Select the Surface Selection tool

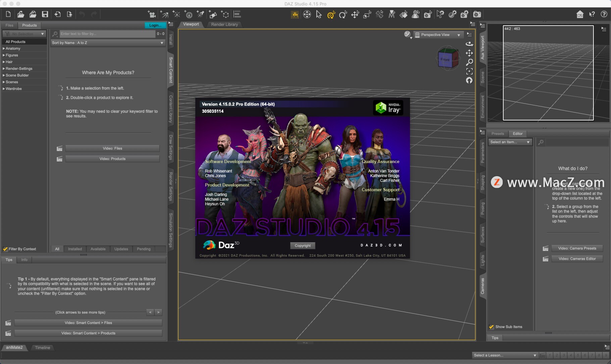(x=404, y=14)
